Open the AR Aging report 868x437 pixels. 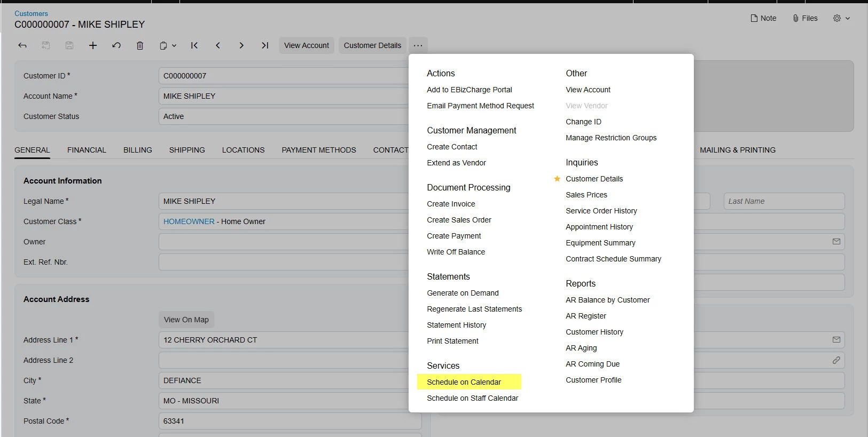pyautogui.click(x=581, y=348)
